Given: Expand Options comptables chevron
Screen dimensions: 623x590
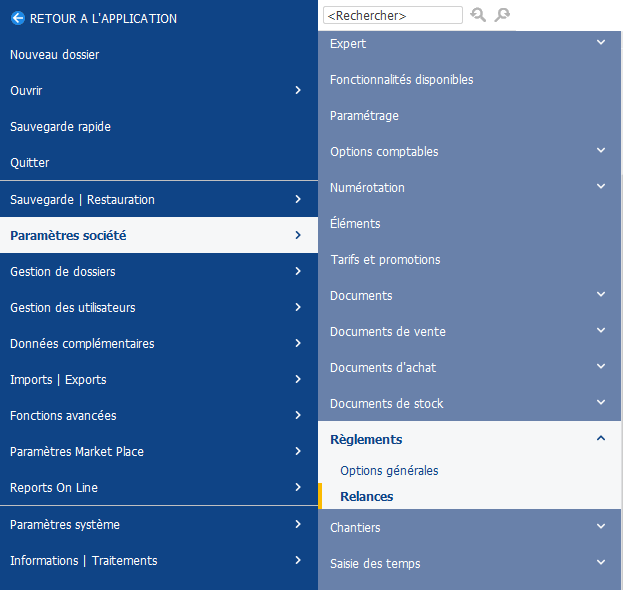Looking at the screenshot, I should 601,150.
